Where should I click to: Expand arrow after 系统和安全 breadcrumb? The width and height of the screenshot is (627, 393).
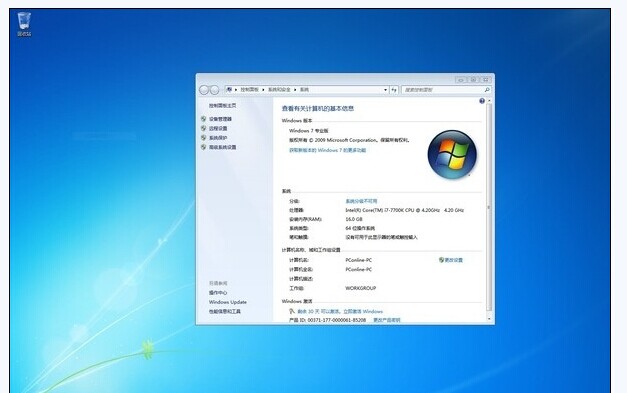tap(295, 90)
